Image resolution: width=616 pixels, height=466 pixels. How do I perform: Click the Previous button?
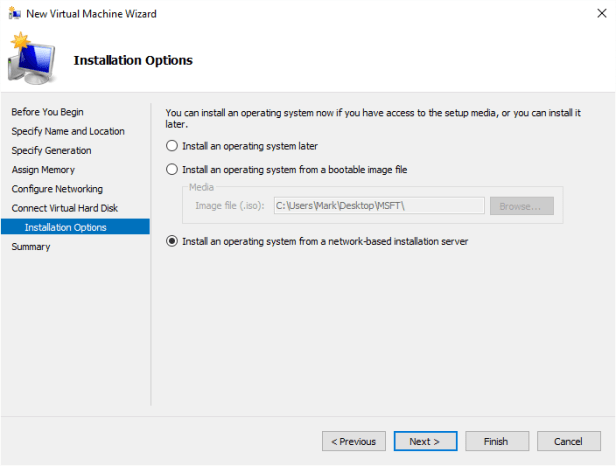tap(353, 441)
